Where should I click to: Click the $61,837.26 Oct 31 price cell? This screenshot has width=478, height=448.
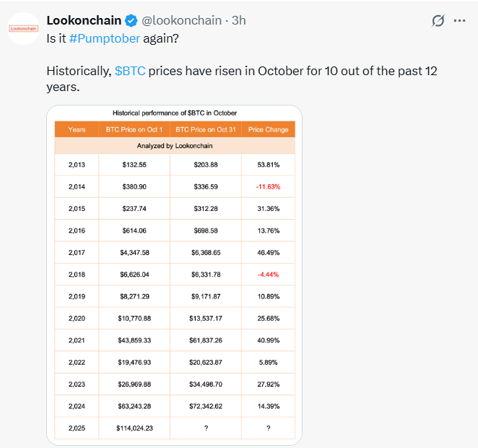click(x=206, y=340)
